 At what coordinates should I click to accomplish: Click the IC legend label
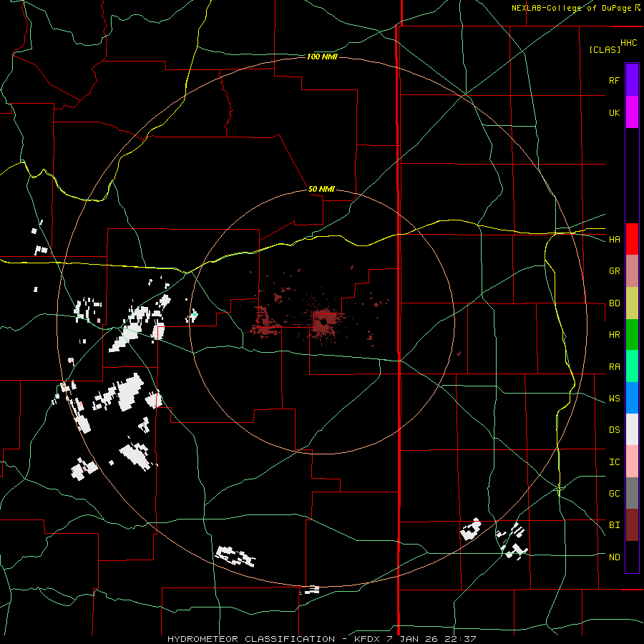614,462
